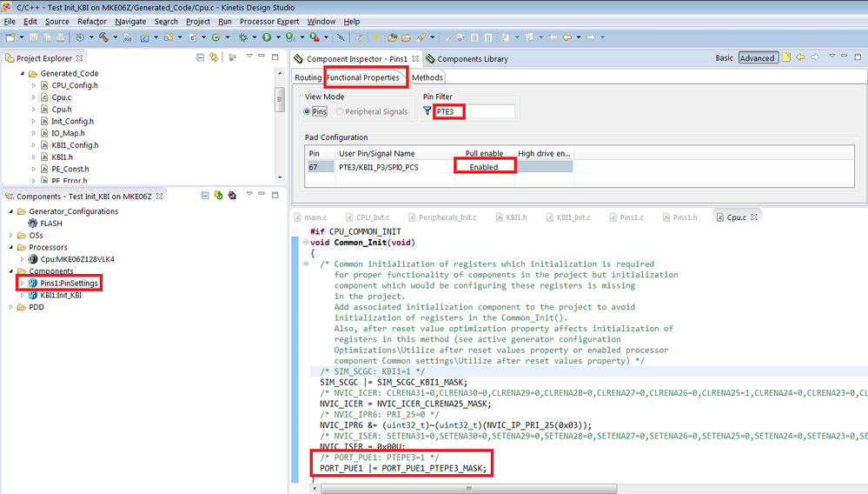868x494 pixels.
Task: Click the Pull enable Enabled cell
Action: [x=484, y=167]
